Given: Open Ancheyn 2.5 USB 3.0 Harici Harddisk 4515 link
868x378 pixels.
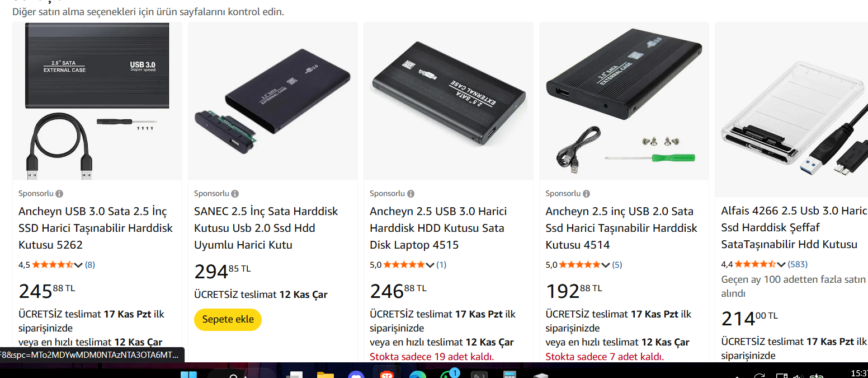Looking at the screenshot, I should tap(438, 228).
